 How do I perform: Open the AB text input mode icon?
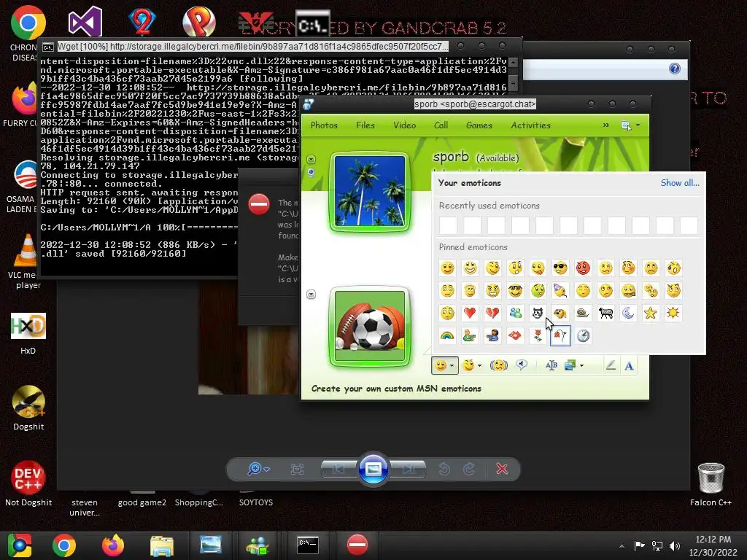click(551, 365)
